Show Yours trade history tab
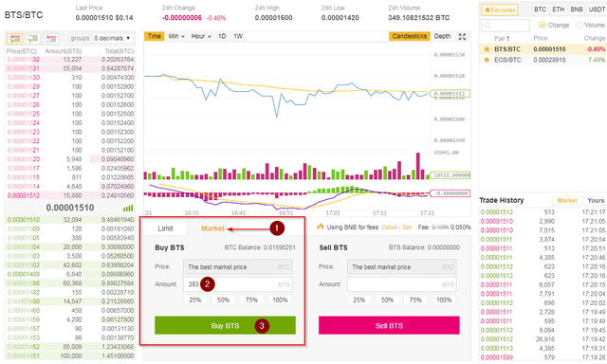 596,200
